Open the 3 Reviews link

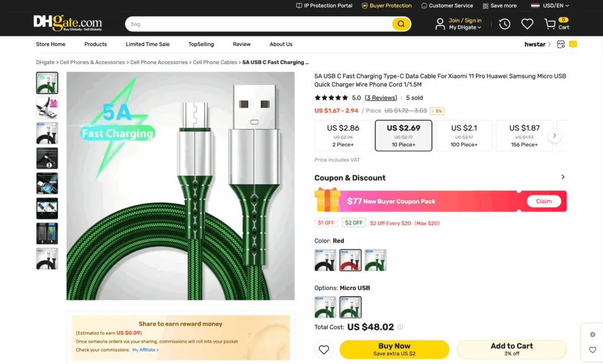(x=381, y=98)
